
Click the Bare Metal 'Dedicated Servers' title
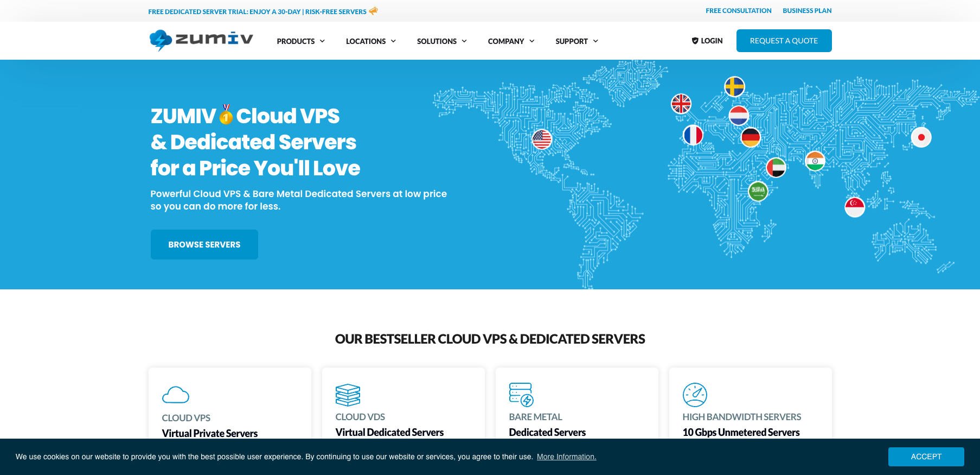547,432
